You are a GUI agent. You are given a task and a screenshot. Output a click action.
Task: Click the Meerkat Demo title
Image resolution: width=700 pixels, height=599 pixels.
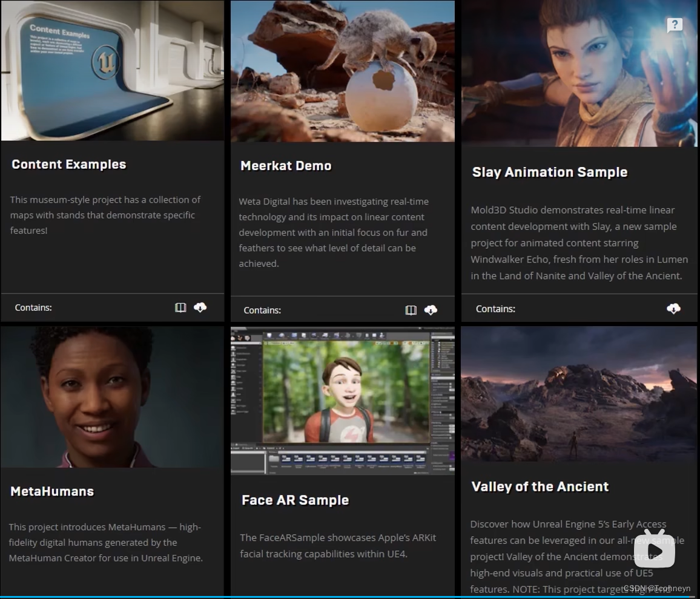(x=286, y=165)
